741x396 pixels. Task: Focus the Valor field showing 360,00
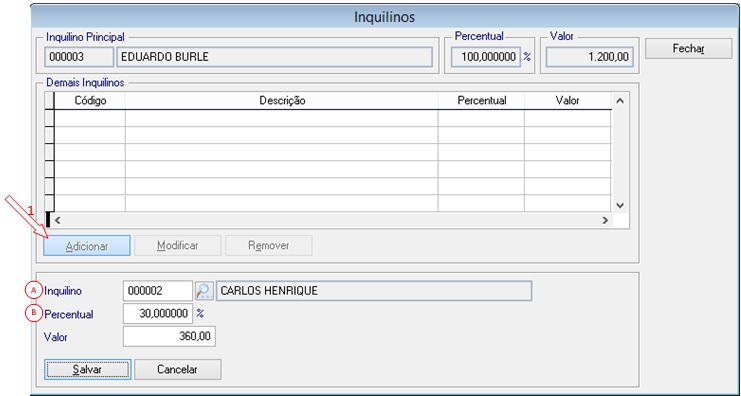click(x=169, y=337)
